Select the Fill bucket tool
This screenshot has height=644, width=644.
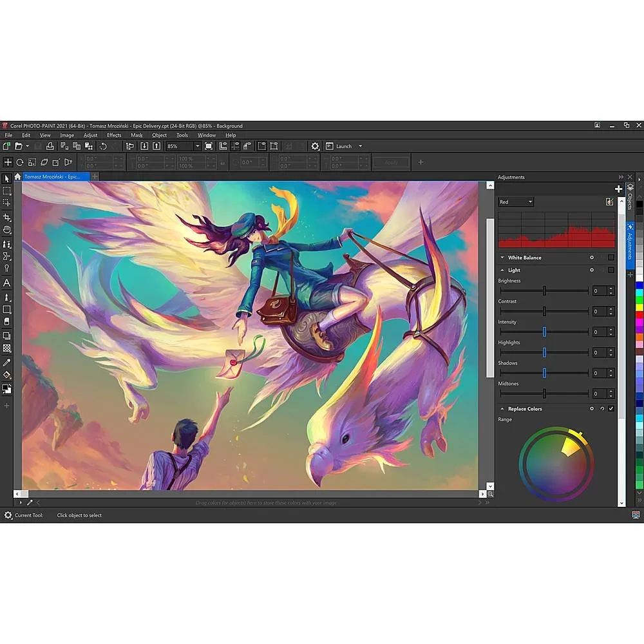7,375
